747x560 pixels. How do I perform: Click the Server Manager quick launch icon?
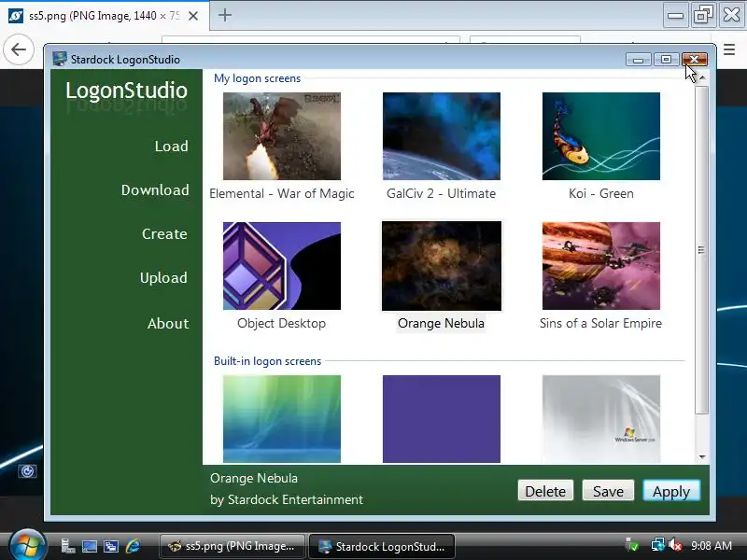tap(67, 546)
